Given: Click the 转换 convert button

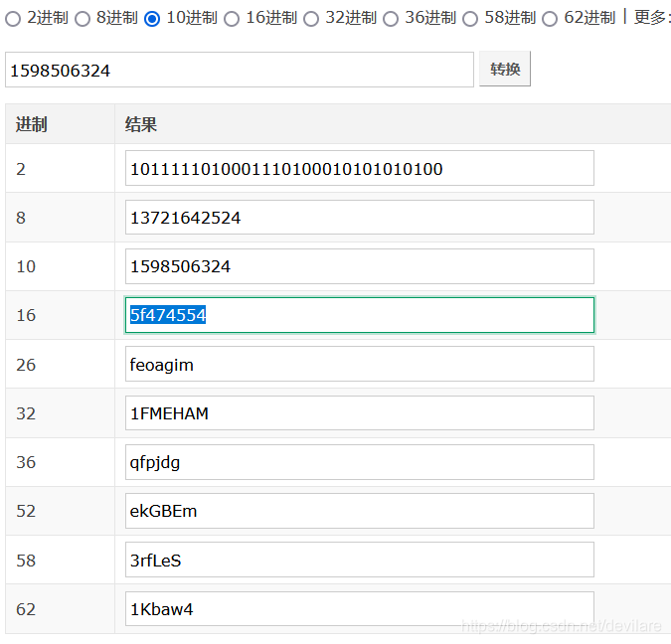Looking at the screenshot, I should 505,69.
